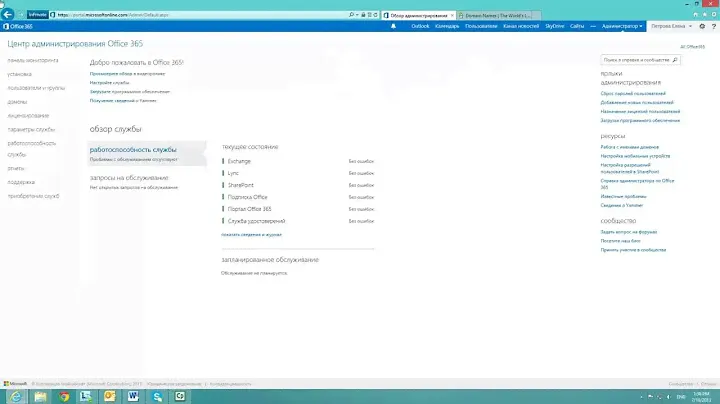Click 'показать сведения и журнал' link
The image size is (720, 404).
251,234
